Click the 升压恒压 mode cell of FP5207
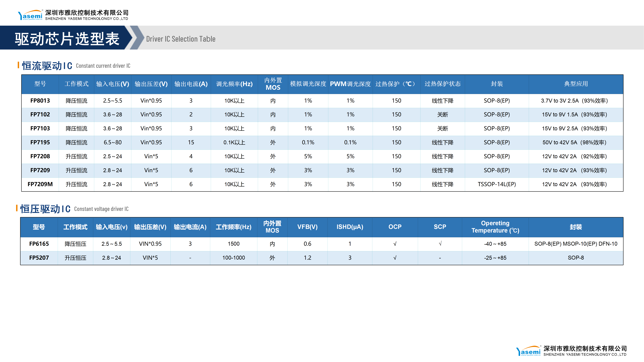Viewport: 644px width, 362px height. tap(75, 258)
